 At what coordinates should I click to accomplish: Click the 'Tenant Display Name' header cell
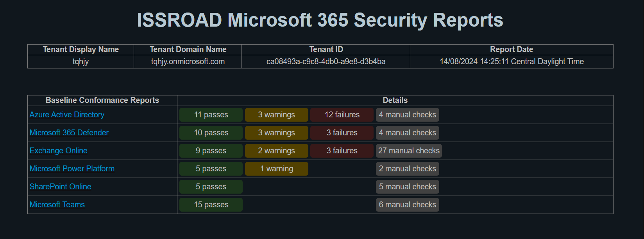coord(81,49)
